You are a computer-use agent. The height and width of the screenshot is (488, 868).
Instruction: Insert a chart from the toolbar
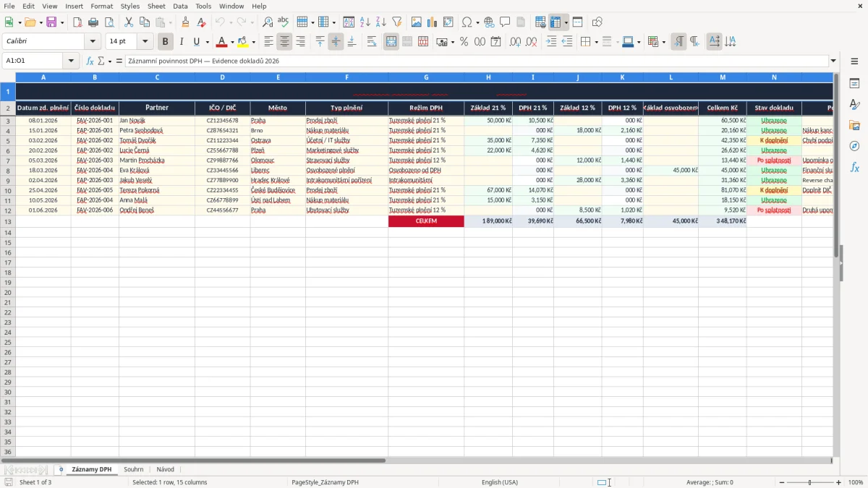432,22
